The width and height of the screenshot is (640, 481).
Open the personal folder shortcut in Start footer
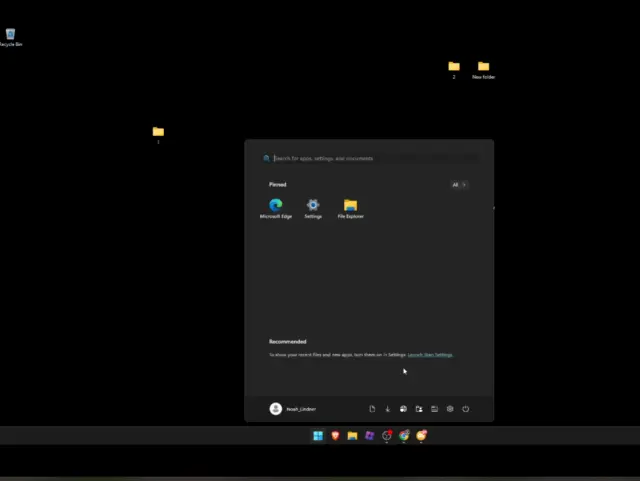click(x=419, y=409)
